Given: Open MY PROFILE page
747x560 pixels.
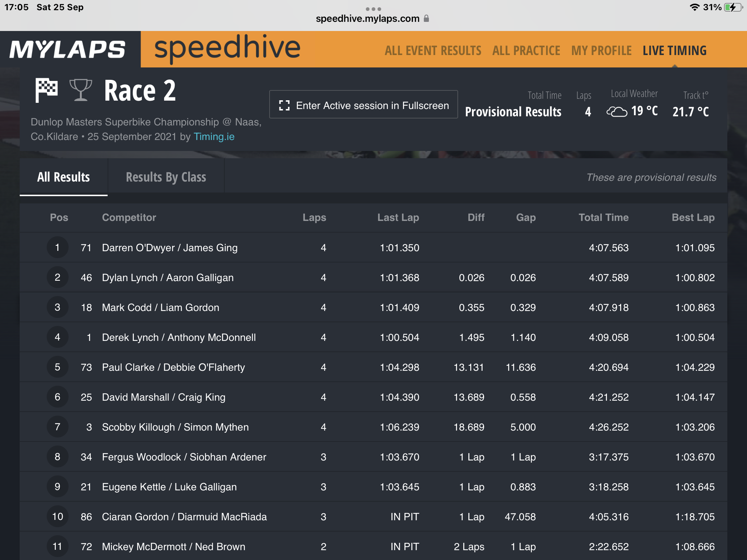Looking at the screenshot, I should click(x=601, y=50).
